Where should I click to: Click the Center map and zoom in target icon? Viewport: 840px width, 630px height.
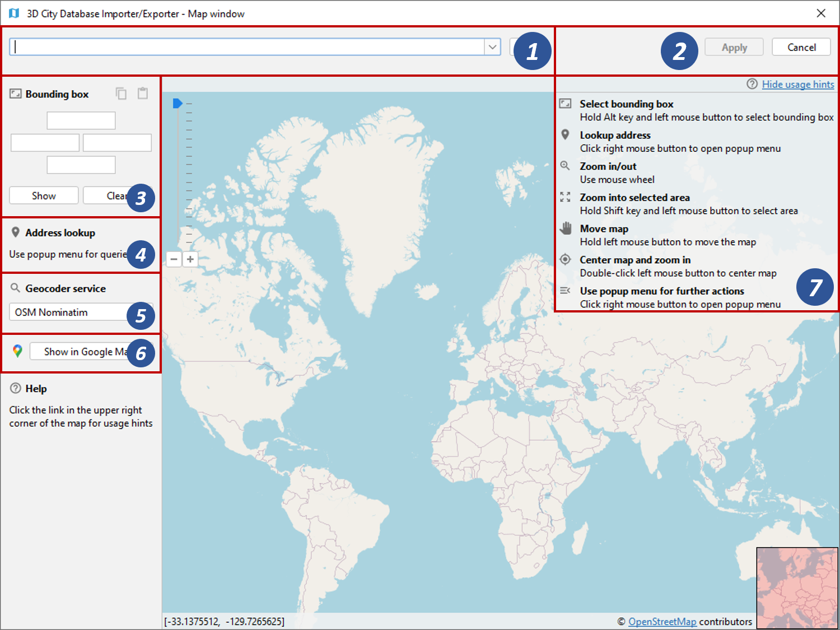(x=566, y=259)
